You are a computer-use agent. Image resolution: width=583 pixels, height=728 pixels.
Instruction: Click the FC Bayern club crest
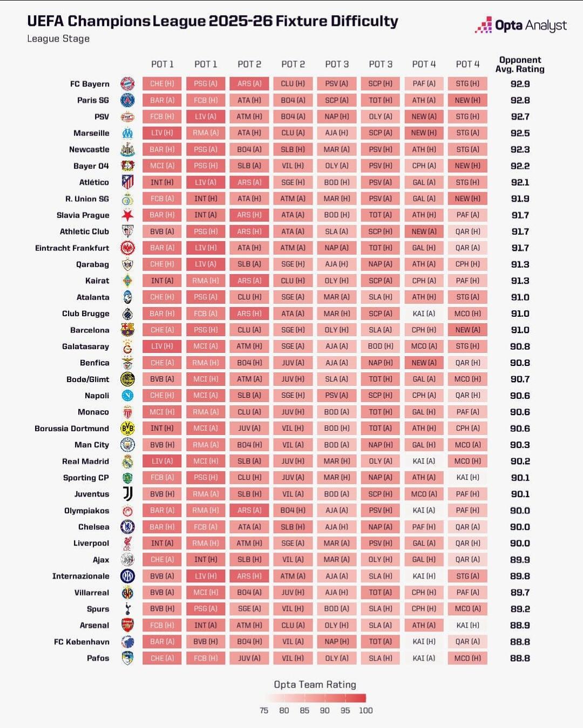127,84
